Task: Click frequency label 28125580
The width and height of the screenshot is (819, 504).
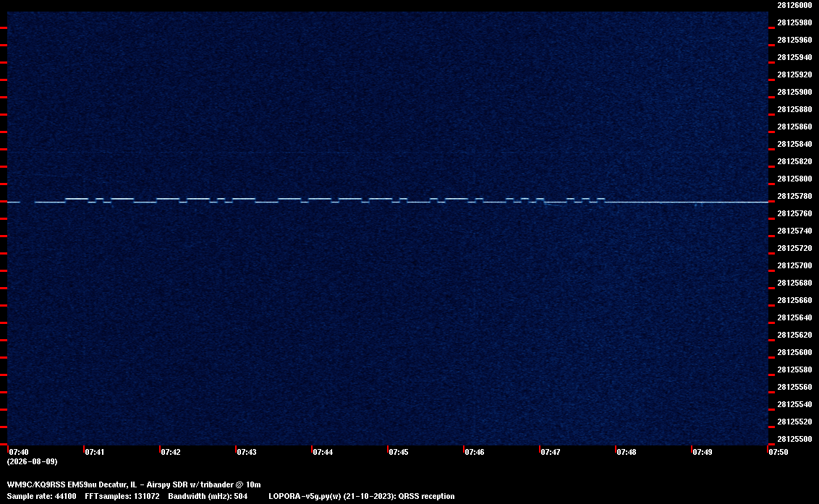Action: point(794,370)
